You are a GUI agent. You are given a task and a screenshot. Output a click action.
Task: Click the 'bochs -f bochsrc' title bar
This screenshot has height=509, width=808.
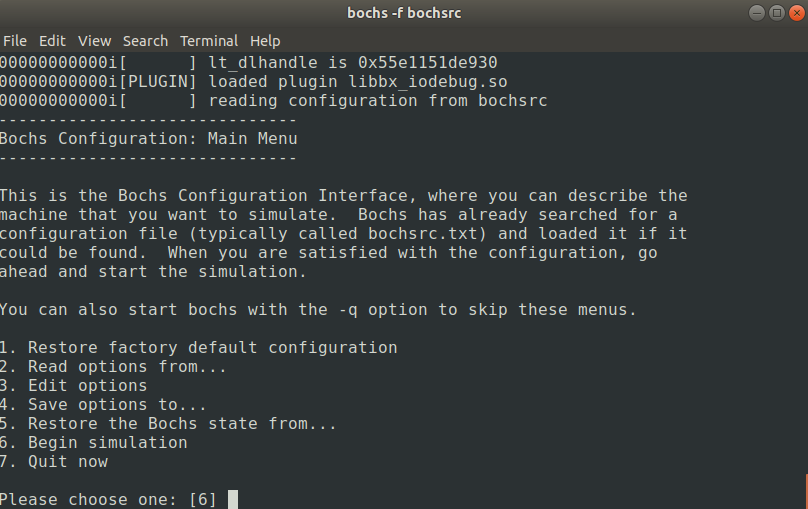[x=404, y=13]
